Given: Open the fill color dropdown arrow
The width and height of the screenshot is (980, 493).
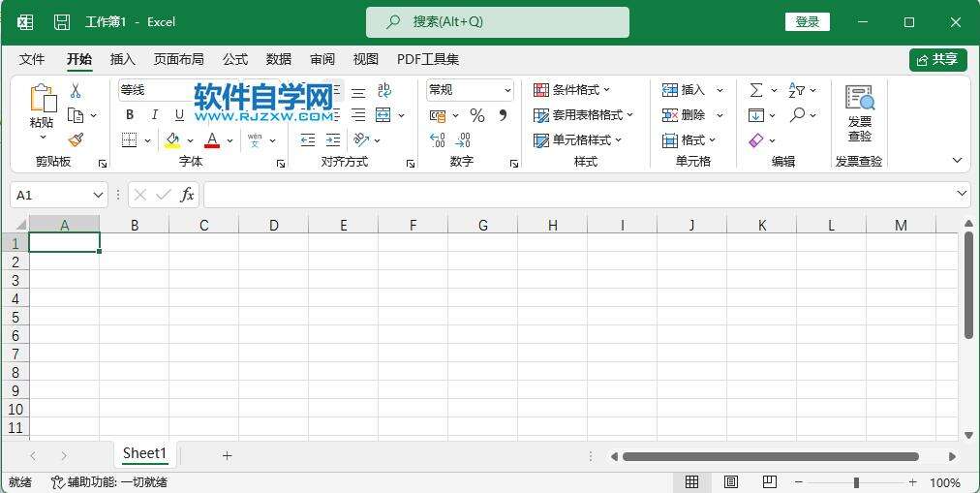Looking at the screenshot, I should tap(191, 140).
